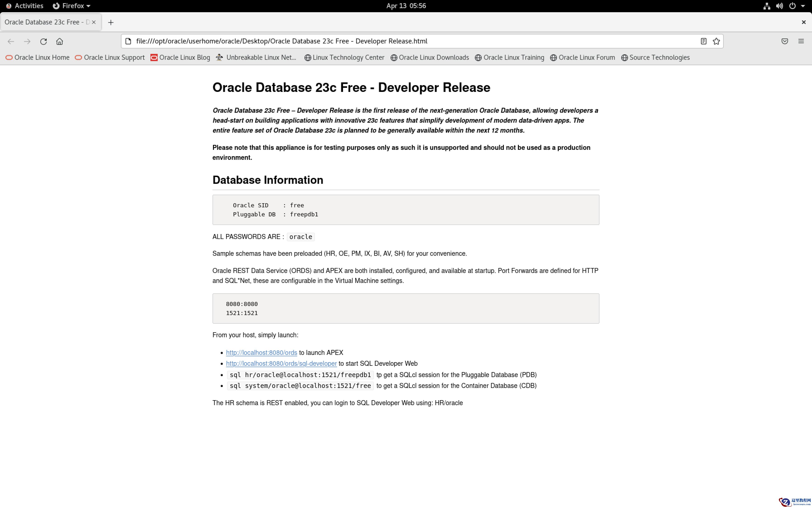Click the Reload page icon
812x507 pixels.
click(x=43, y=41)
